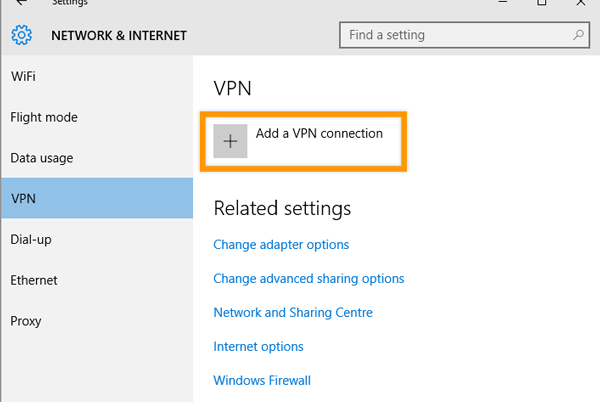Open Change adapter options link

pyautogui.click(x=281, y=245)
